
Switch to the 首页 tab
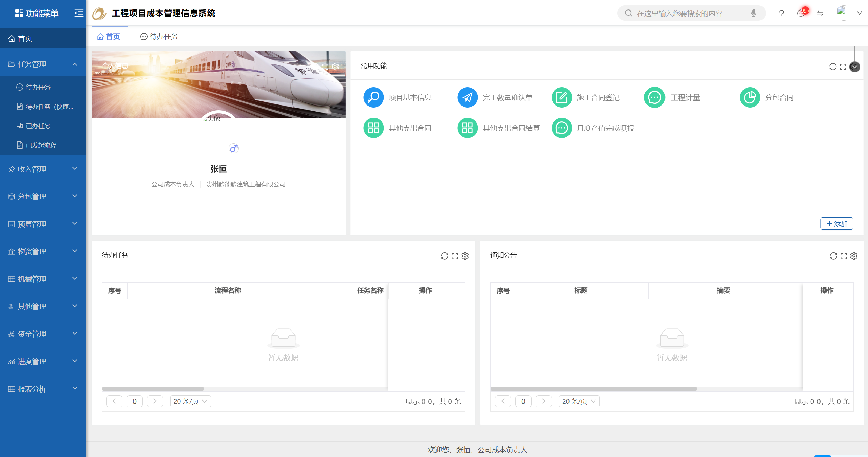(x=109, y=36)
